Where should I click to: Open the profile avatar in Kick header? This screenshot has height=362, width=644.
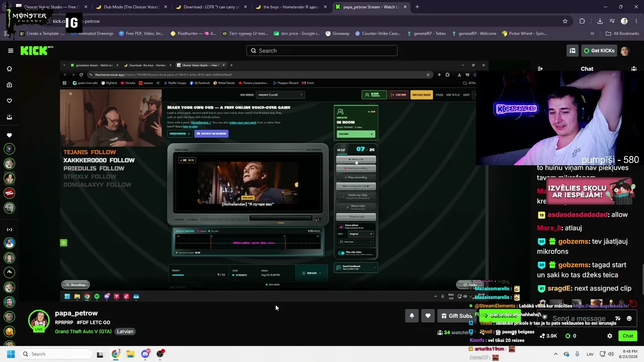point(624,51)
